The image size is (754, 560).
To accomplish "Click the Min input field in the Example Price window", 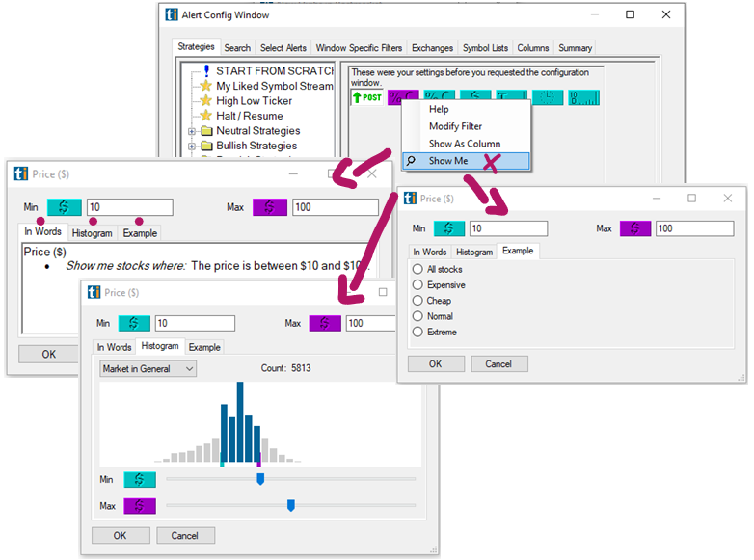I will pos(509,228).
